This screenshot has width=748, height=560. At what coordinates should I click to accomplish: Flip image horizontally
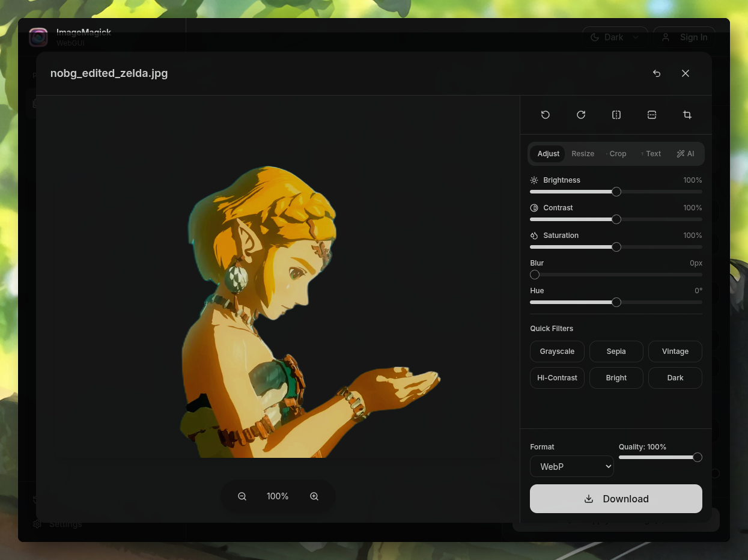[x=616, y=115]
